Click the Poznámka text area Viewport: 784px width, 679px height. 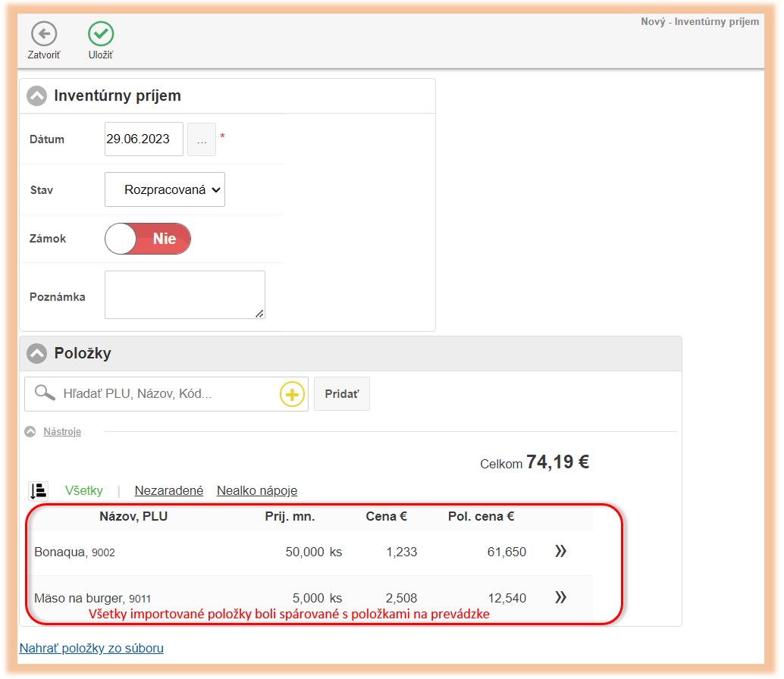pyautogui.click(x=184, y=295)
